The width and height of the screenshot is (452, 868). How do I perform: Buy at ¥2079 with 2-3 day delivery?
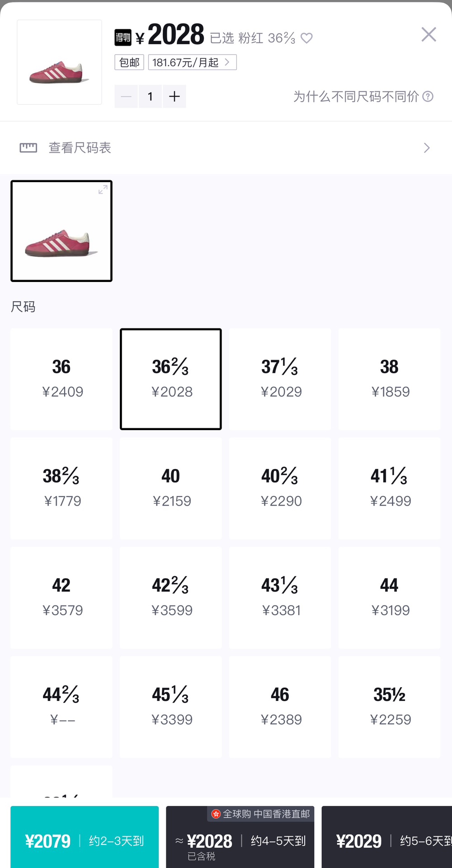click(x=85, y=840)
